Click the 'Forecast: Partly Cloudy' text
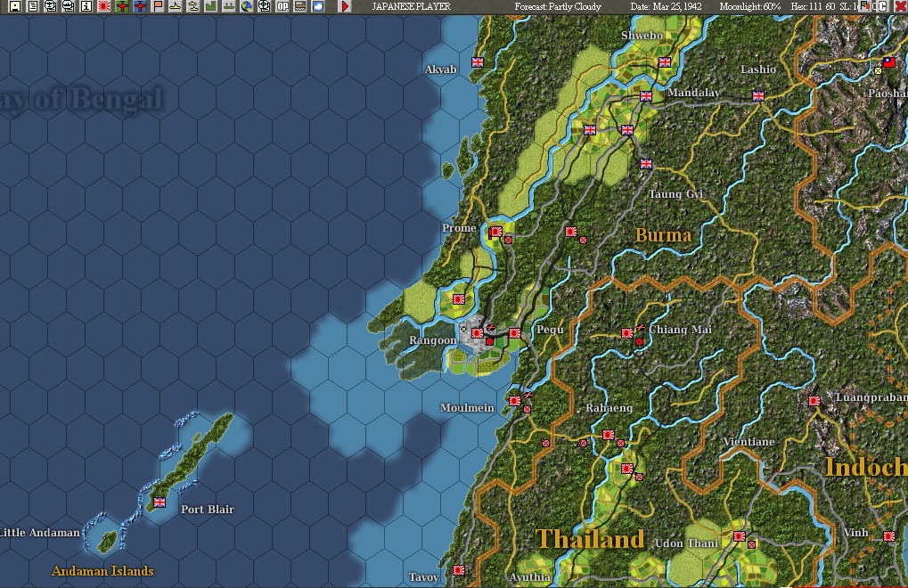The width and height of the screenshot is (908, 588). (558, 6)
